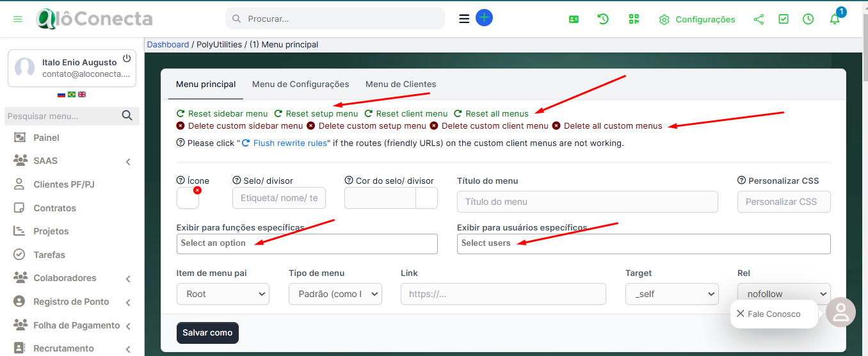868x356 pixels.
Task: Click the share icon in the top bar
Action: (759, 19)
